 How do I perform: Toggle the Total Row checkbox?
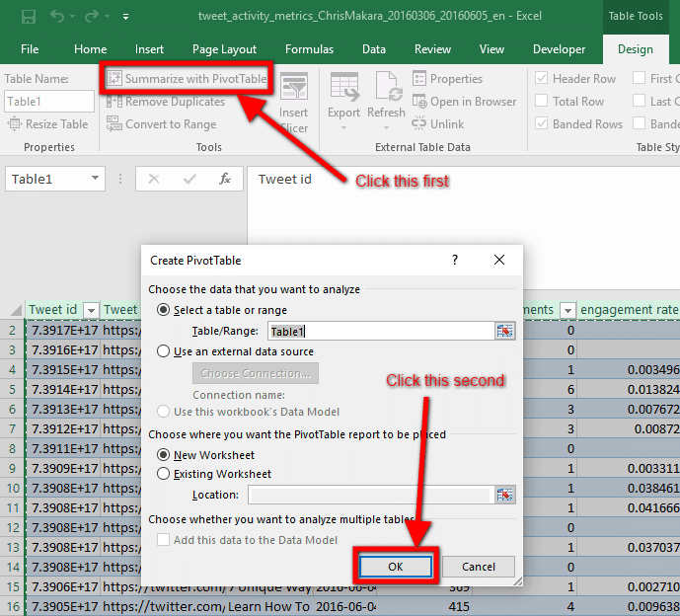[541, 101]
